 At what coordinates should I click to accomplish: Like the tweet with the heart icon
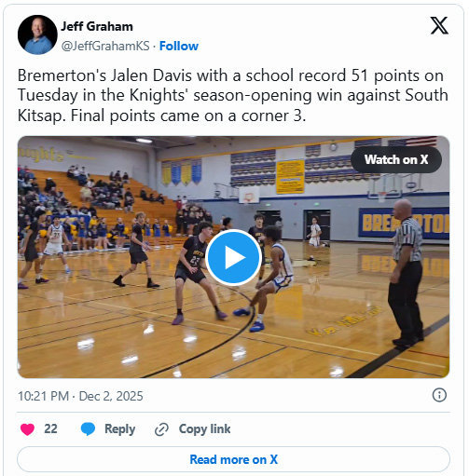click(27, 429)
